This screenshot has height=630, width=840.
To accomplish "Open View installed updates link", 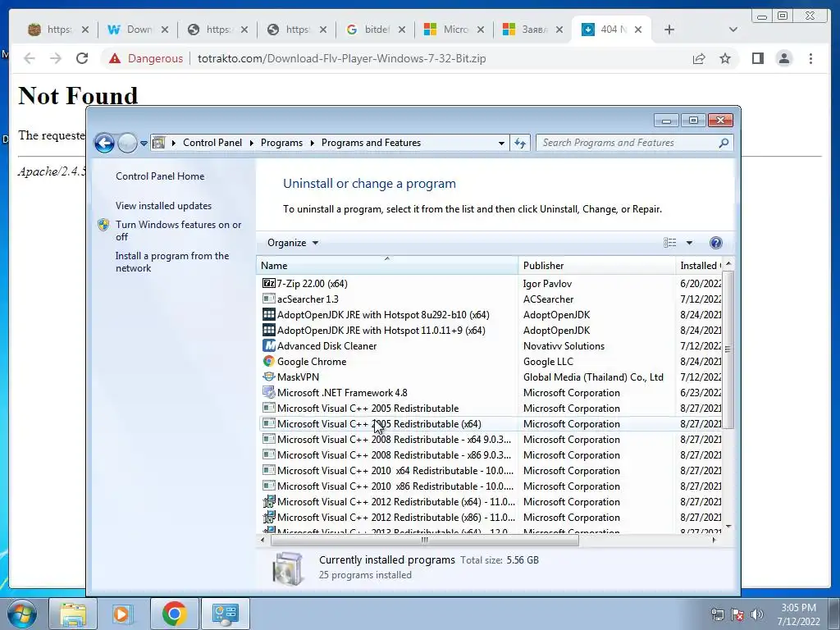I will tap(163, 205).
